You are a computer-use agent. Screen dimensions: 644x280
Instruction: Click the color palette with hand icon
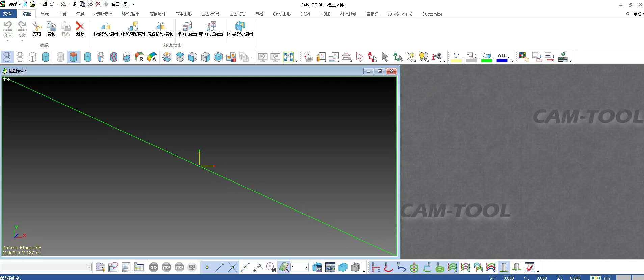[x=524, y=57]
